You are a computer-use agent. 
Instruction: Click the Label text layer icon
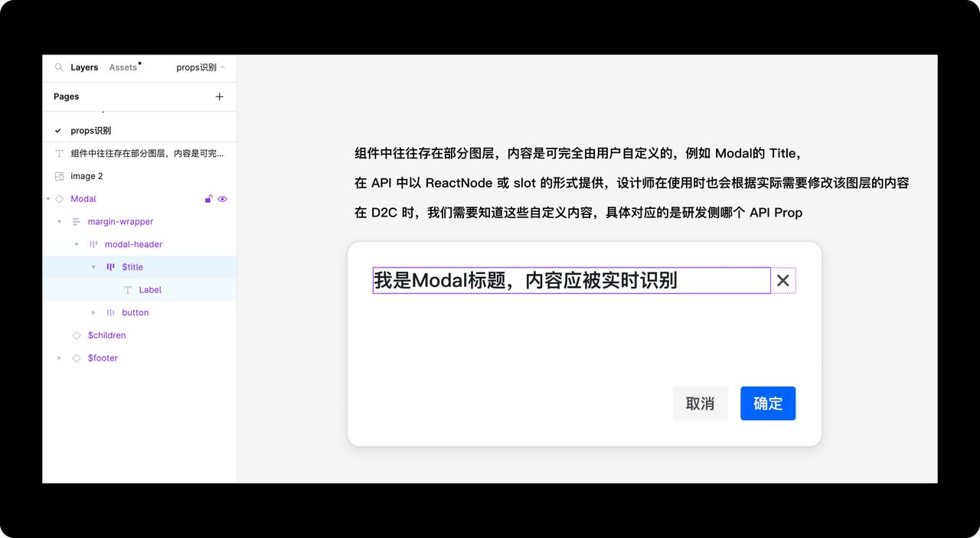pyautogui.click(x=128, y=290)
